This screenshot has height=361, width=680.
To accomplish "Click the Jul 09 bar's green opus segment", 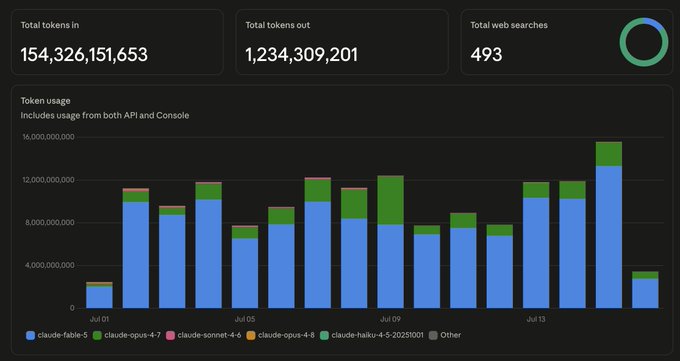I will [390, 200].
